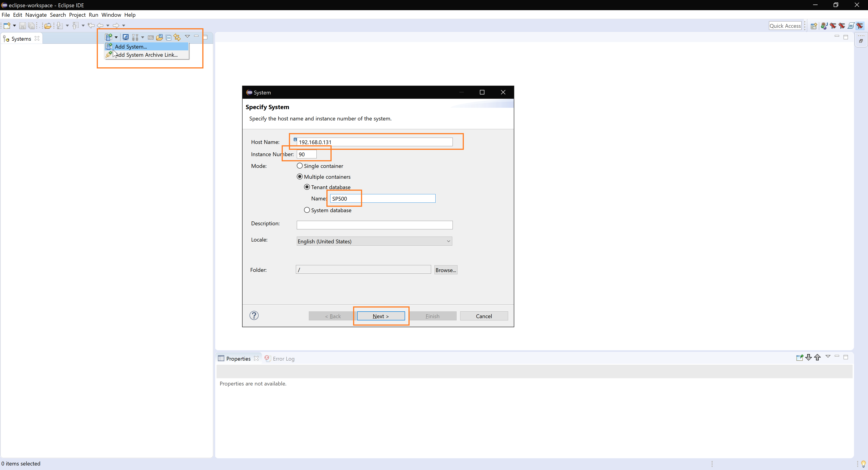
Task: Click the down arrow icon in Properties toolbar
Action: (x=808, y=357)
